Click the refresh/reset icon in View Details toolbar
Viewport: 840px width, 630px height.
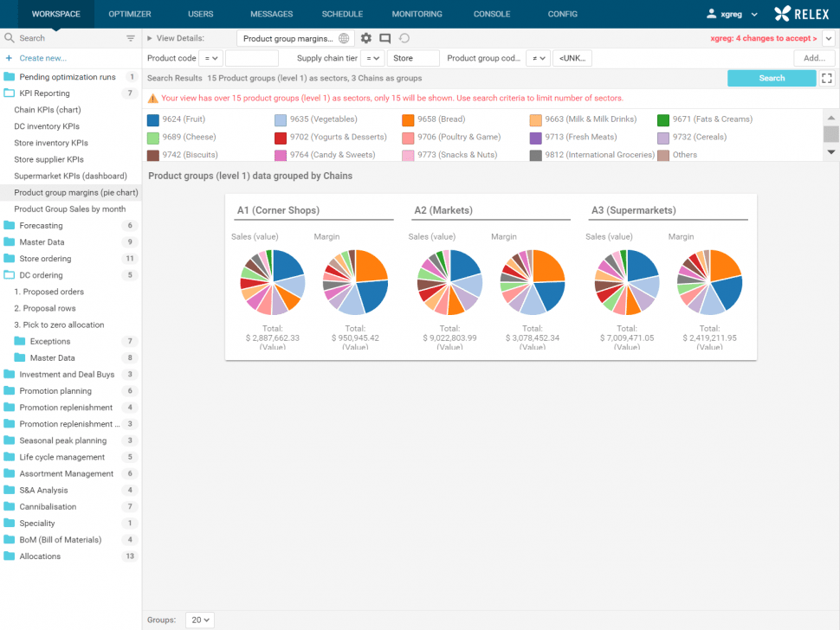(x=405, y=38)
